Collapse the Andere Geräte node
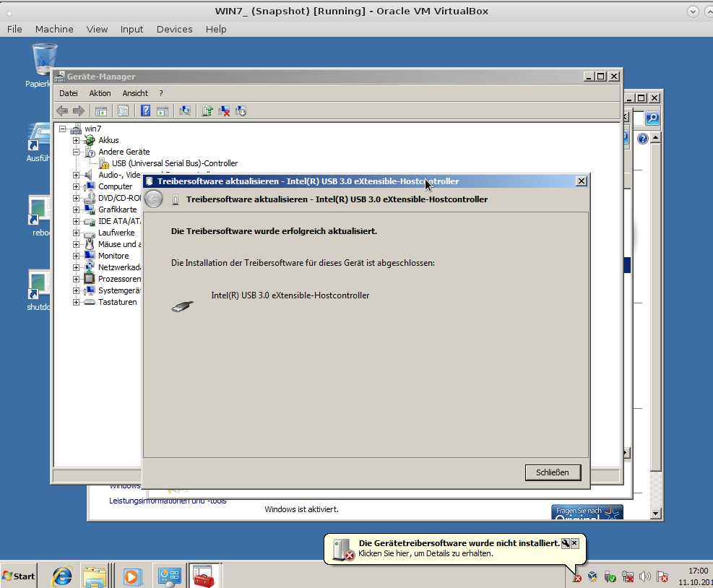This screenshot has width=713, height=588. (x=76, y=152)
